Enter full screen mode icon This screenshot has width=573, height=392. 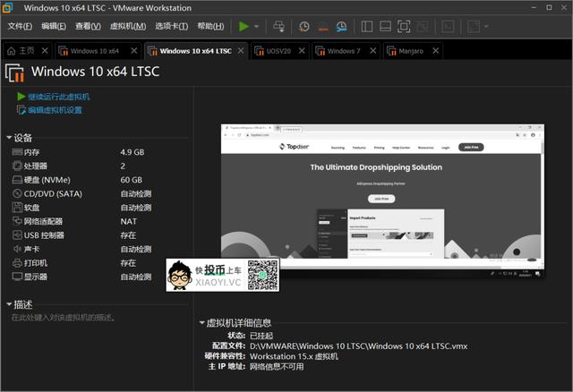click(x=404, y=26)
